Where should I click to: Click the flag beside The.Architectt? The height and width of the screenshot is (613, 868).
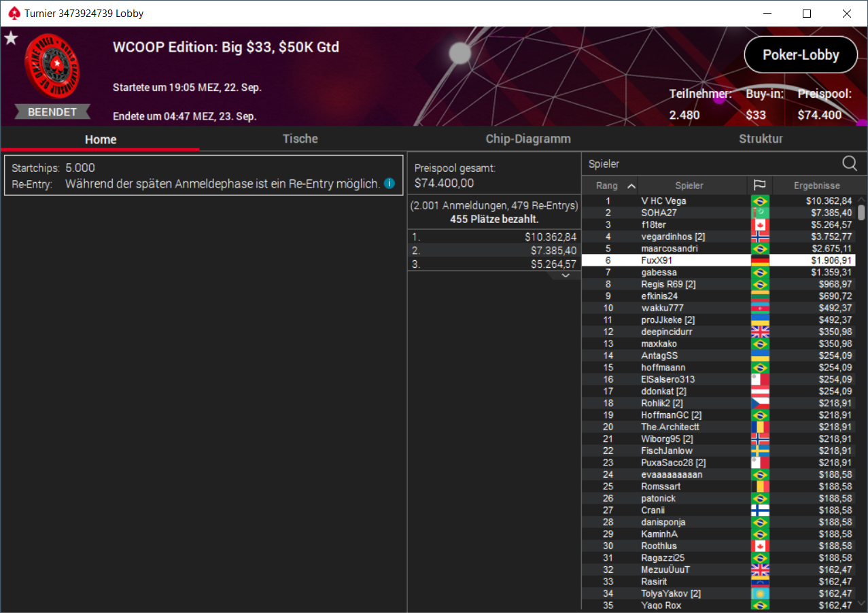759,427
